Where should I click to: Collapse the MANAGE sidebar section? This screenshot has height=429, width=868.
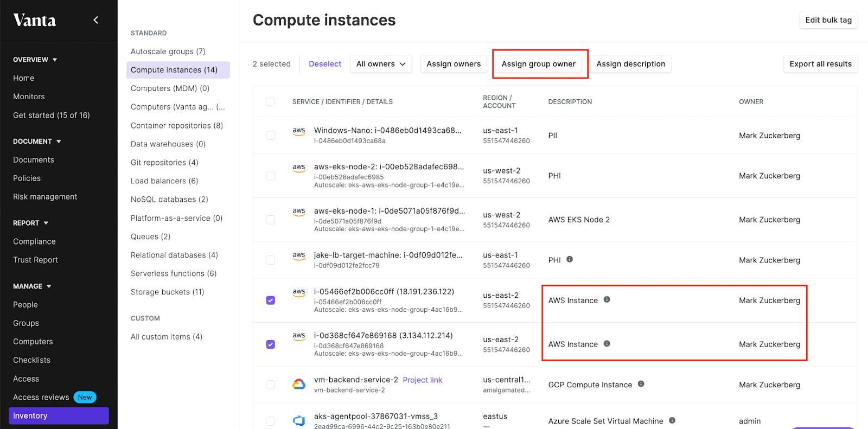33,286
